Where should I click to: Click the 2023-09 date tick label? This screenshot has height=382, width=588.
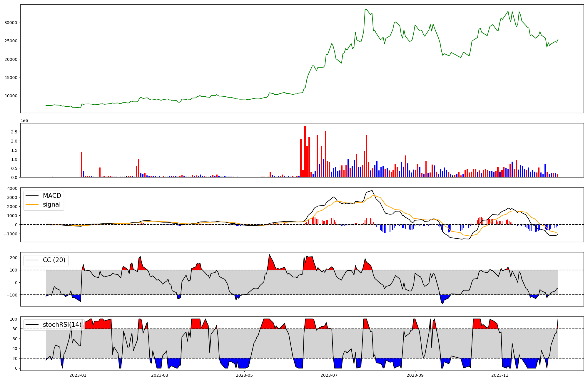415,375
